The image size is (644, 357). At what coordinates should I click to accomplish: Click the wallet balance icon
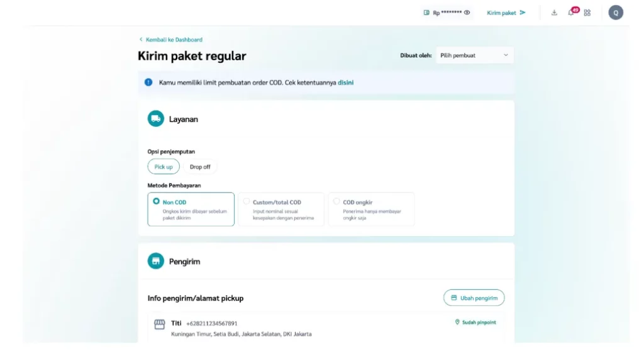point(427,13)
